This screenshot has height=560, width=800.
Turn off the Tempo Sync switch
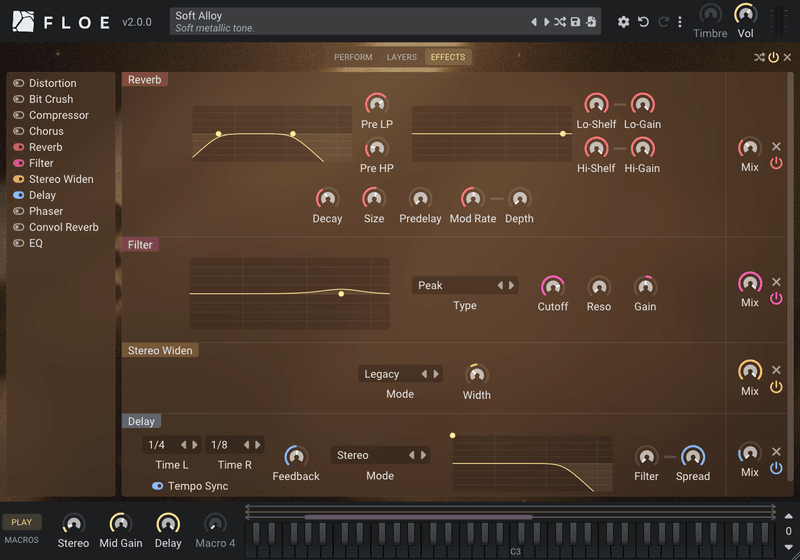tap(158, 486)
